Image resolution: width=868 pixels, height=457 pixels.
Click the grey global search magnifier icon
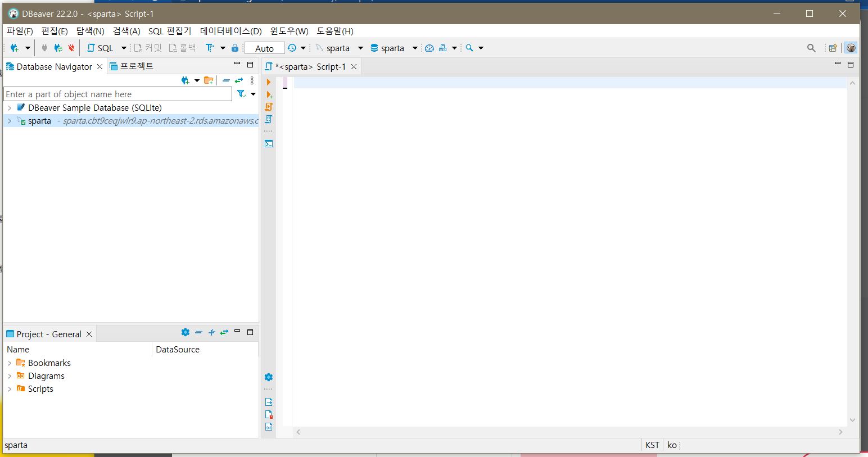[811, 48]
